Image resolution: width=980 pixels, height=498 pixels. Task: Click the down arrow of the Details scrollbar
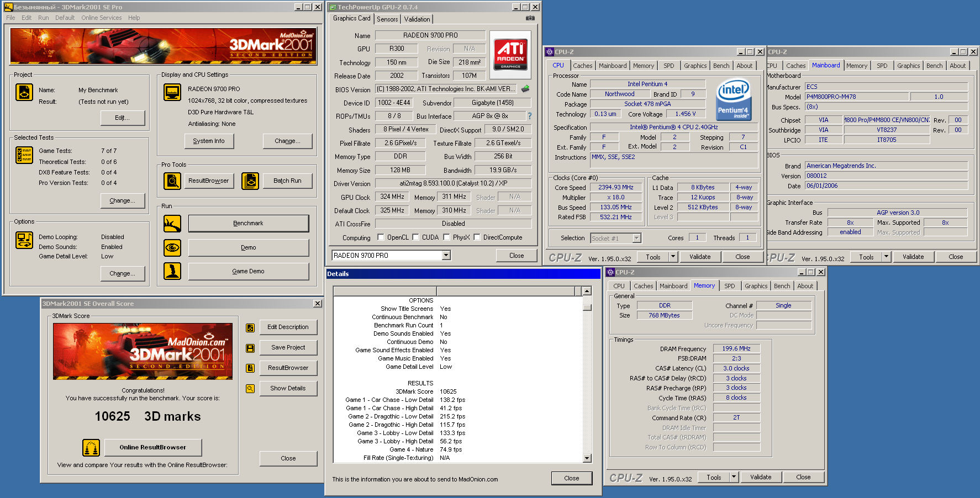(x=587, y=458)
